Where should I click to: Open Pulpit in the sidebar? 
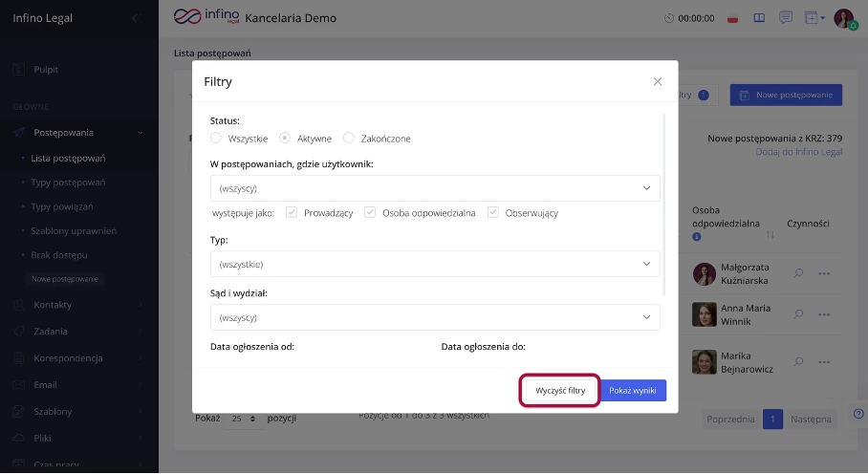click(46, 70)
